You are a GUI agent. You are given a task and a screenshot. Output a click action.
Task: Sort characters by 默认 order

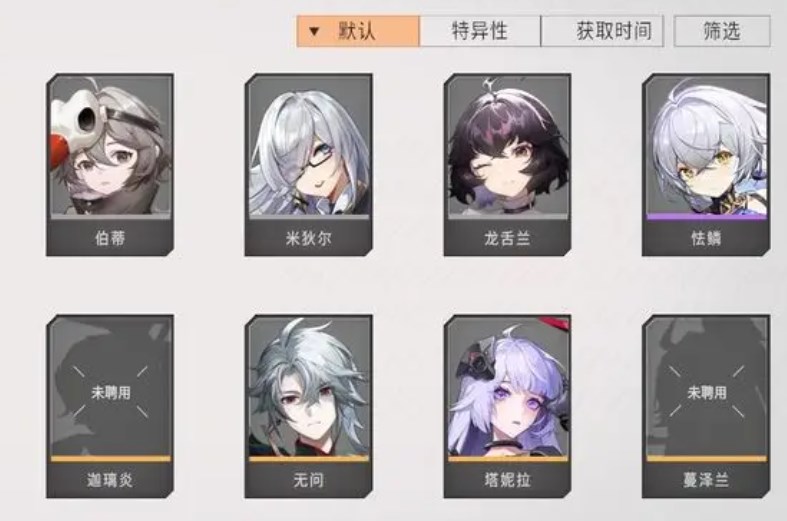coord(358,31)
